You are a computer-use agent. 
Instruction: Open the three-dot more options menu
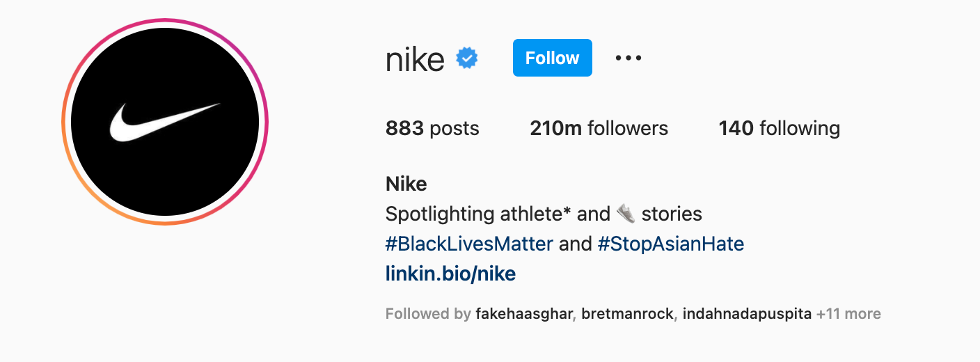click(x=629, y=58)
